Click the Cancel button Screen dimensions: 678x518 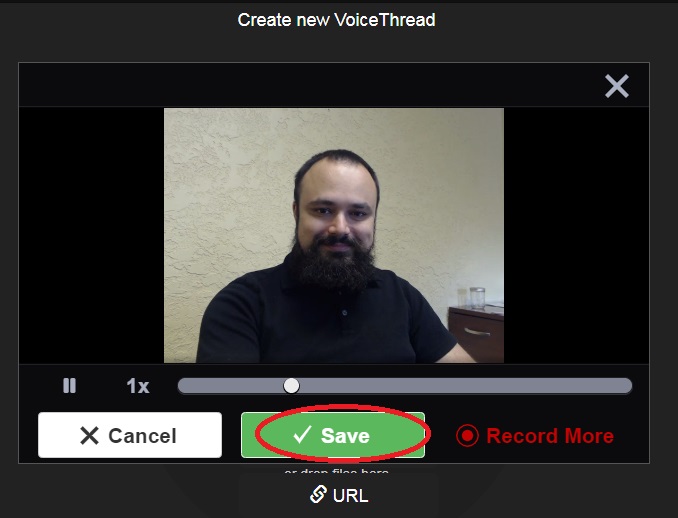[130, 435]
